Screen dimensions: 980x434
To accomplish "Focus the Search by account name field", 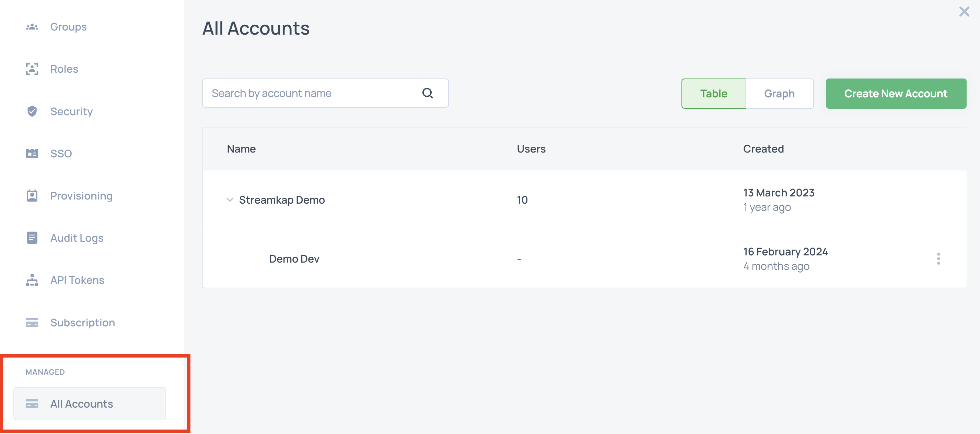I will 325,93.
